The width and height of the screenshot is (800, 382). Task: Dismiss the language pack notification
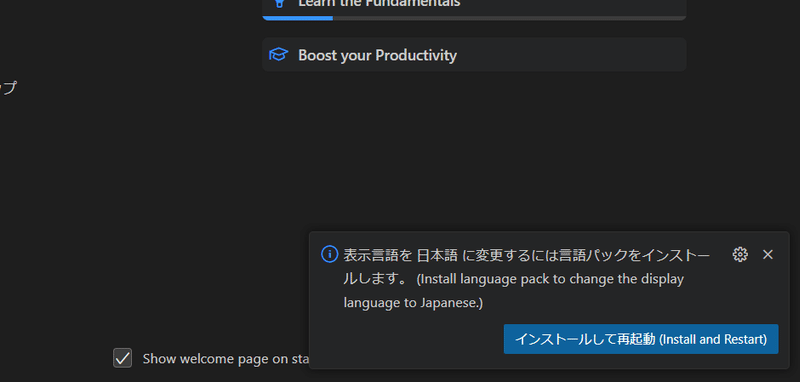click(767, 254)
